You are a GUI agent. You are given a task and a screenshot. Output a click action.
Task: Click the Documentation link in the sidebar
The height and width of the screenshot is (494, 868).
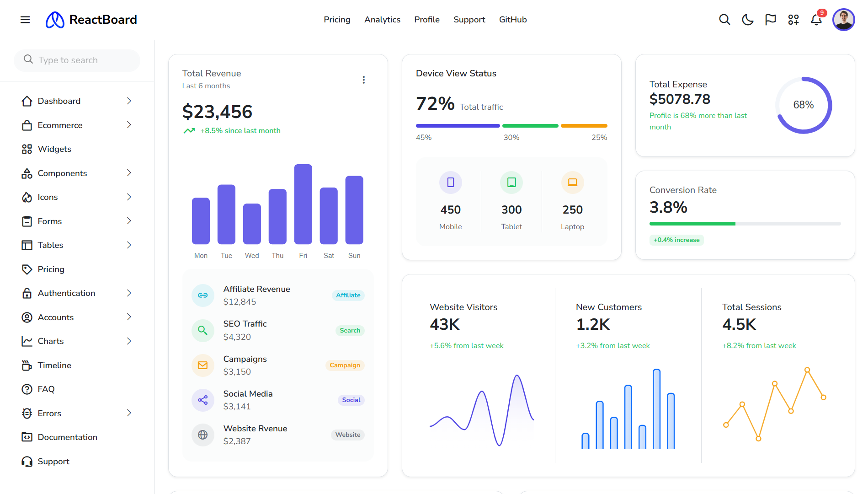coord(67,437)
